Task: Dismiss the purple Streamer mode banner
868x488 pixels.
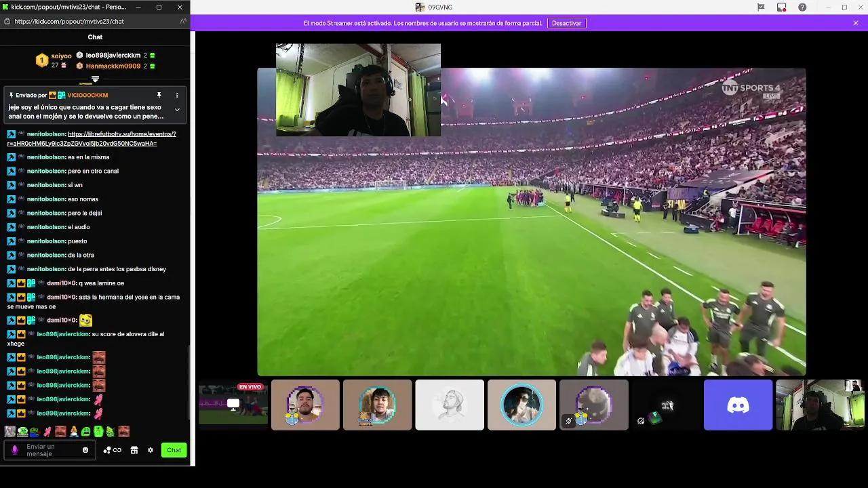Action: click(856, 23)
